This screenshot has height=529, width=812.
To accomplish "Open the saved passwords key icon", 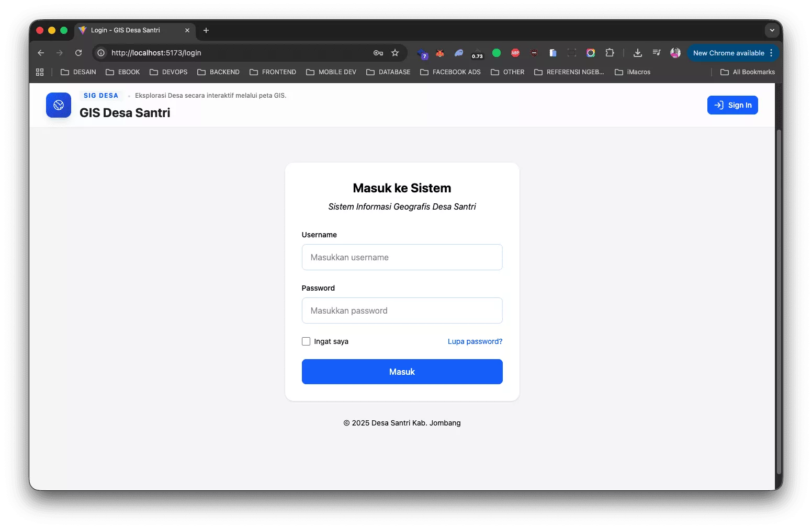I will coord(378,53).
